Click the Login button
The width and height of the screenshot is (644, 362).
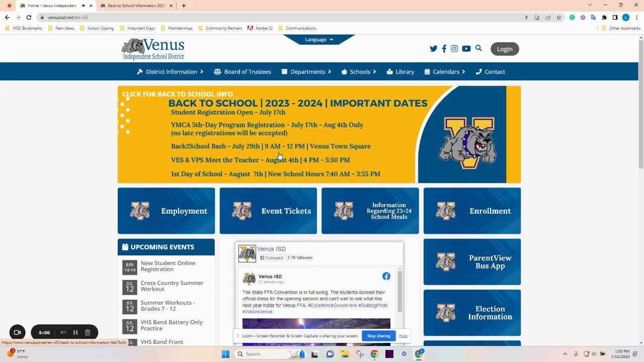tap(505, 49)
